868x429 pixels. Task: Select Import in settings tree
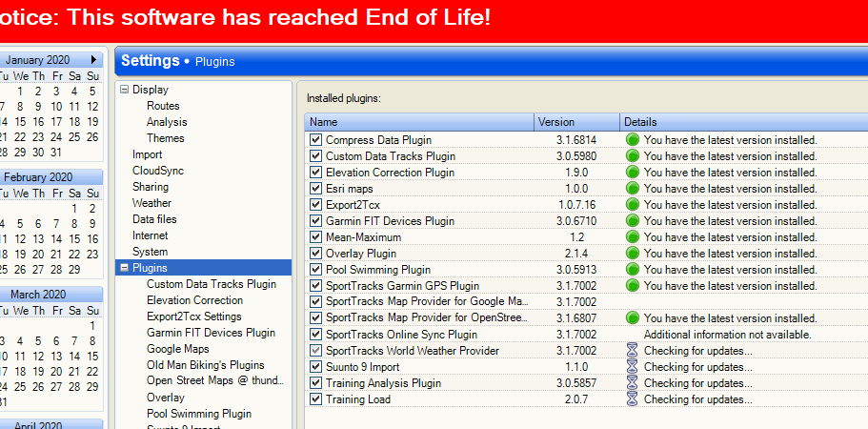pos(148,154)
